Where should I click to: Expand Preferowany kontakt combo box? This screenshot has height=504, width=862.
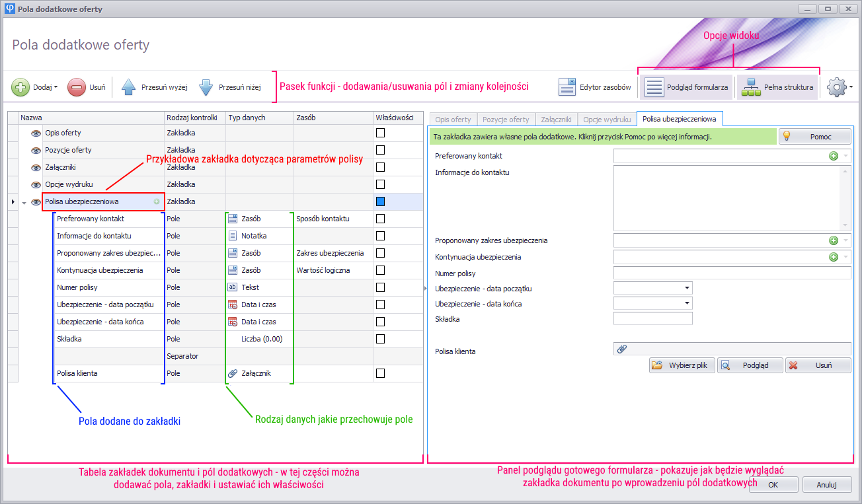(x=845, y=157)
